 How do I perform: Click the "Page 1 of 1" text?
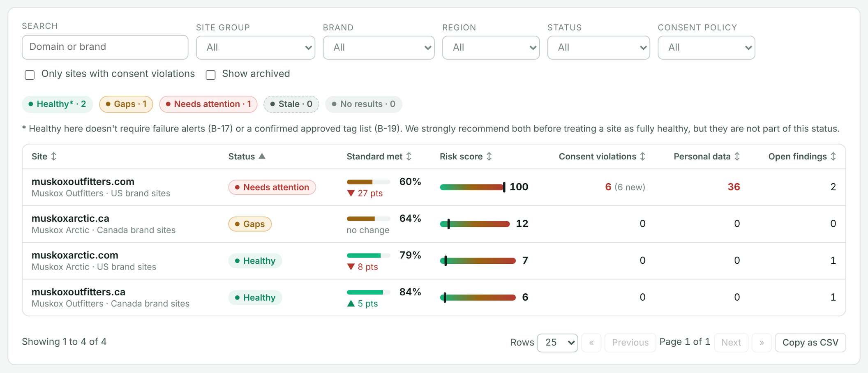pyautogui.click(x=685, y=342)
